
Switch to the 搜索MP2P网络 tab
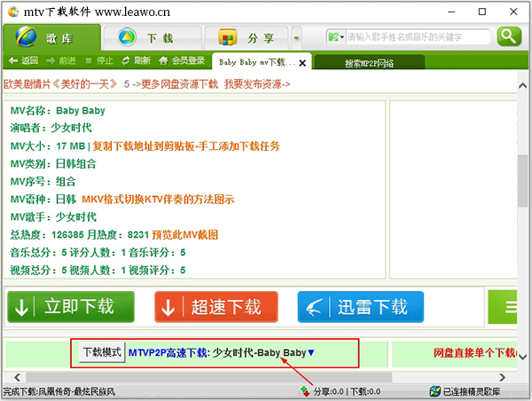click(370, 63)
